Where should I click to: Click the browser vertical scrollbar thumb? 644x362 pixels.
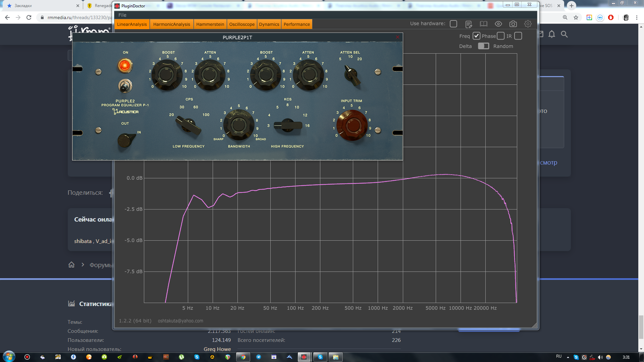pyautogui.click(x=641, y=327)
